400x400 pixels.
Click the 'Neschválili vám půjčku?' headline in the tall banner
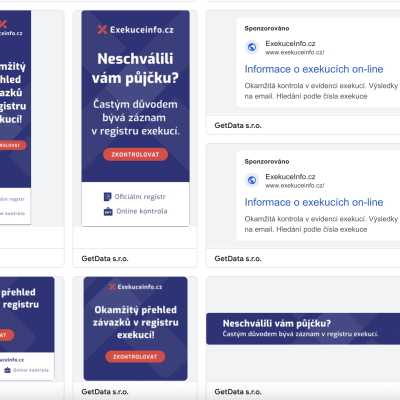tap(135, 68)
